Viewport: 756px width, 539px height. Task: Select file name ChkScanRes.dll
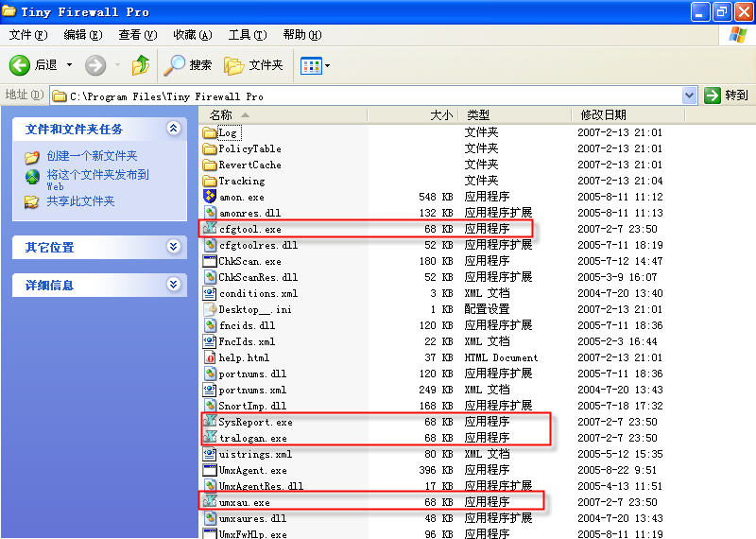258,277
